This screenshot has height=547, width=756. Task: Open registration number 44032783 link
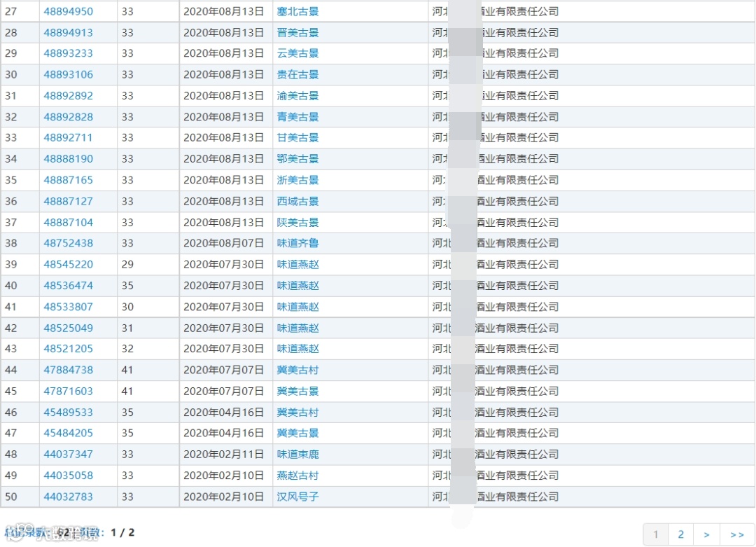coord(68,497)
